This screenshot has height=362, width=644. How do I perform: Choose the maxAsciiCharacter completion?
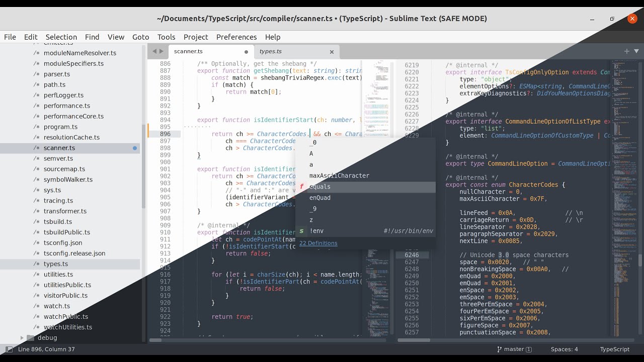365,175
